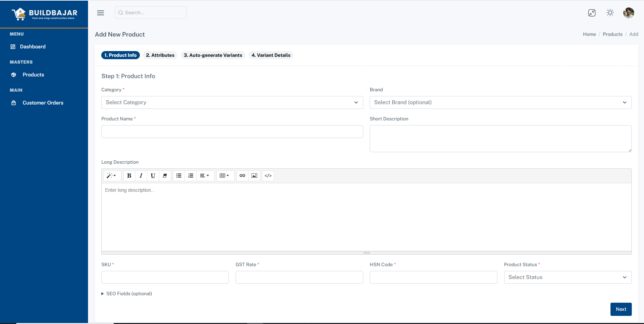Insert an unordered bullet list

point(179,176)
